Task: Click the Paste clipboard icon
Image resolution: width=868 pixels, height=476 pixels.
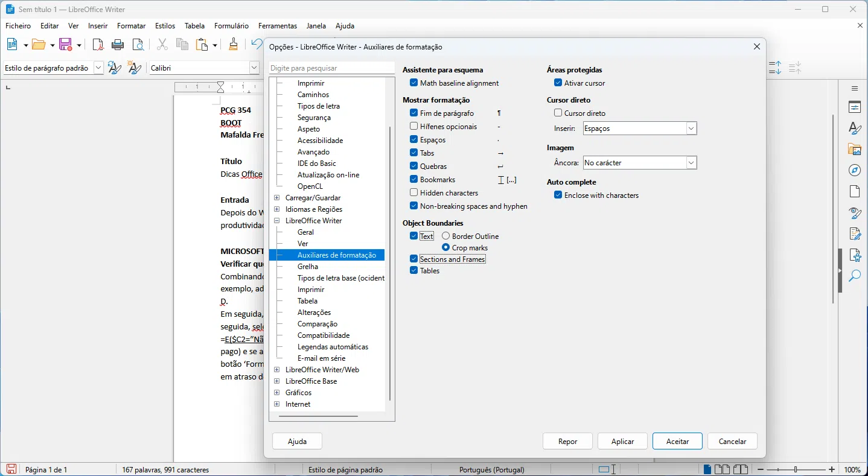Action: tap(202, 45)
